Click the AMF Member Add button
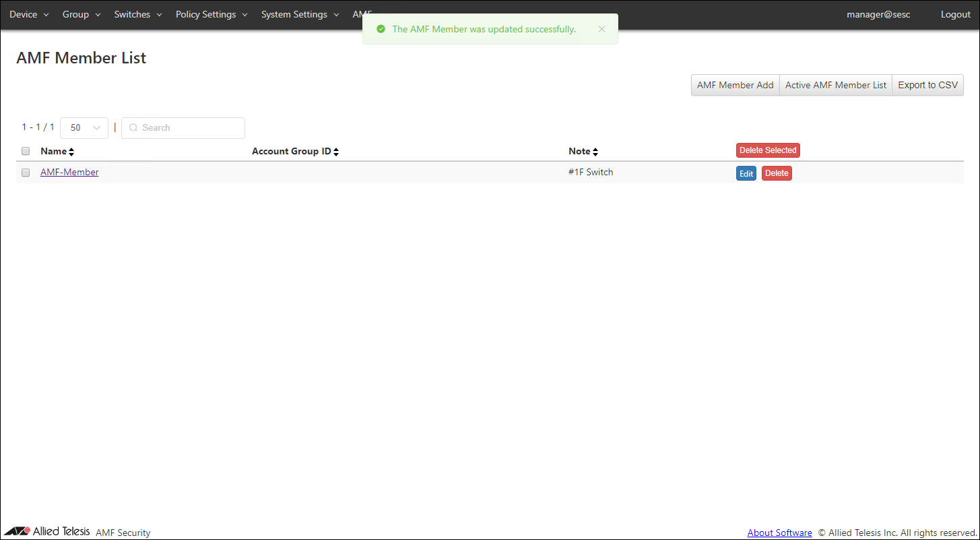This screenshot has width=980, height=540. click(736, 85)
